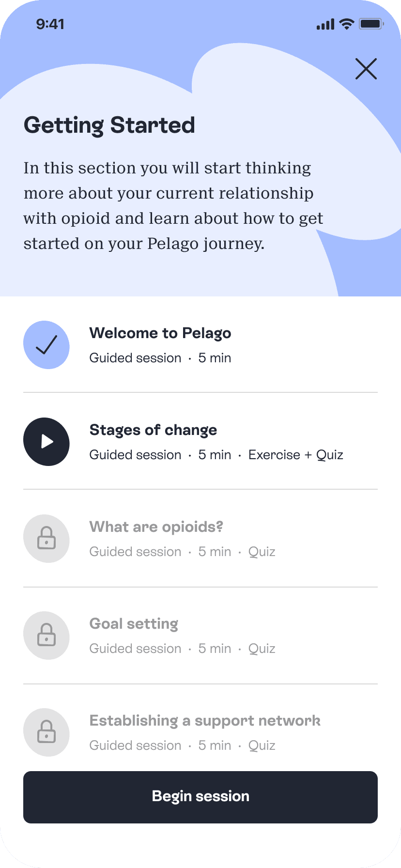This screenshot has width=401, height=868.
Task: Tap the Goal setting session title
Action: pos(134,624)
